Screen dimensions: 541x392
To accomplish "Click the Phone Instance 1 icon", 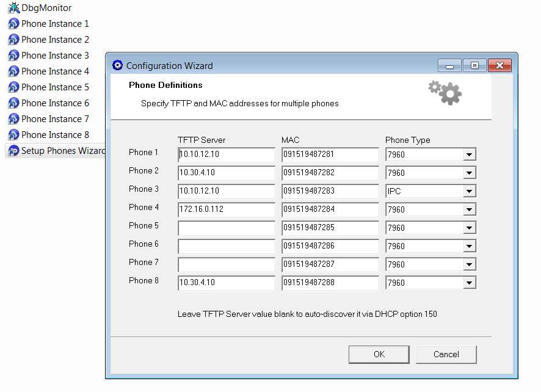I will [x=13, y=24].
